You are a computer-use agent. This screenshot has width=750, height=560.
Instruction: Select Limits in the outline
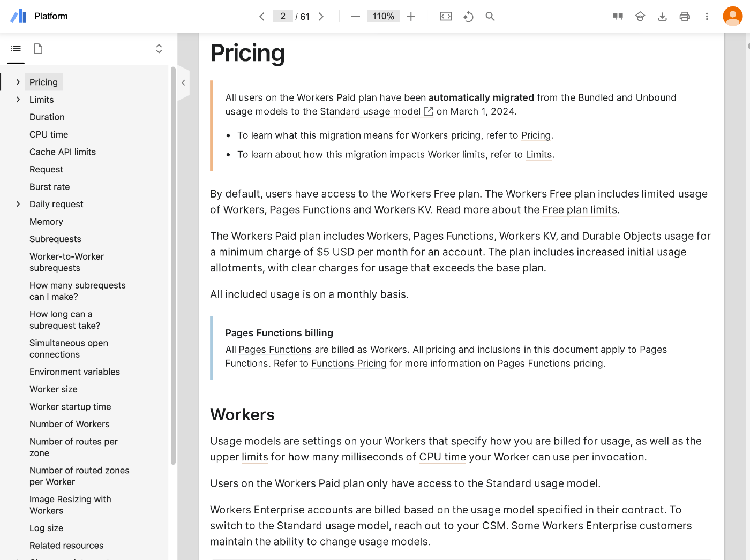[x=42, y=100]
